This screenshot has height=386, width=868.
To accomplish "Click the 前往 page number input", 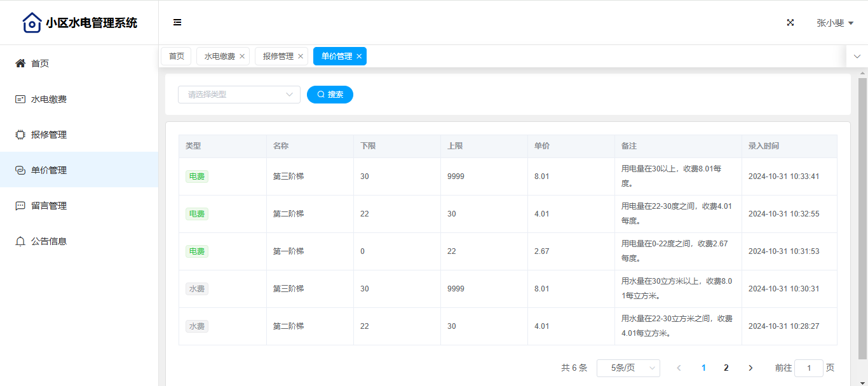I will (x=808, y=368).
